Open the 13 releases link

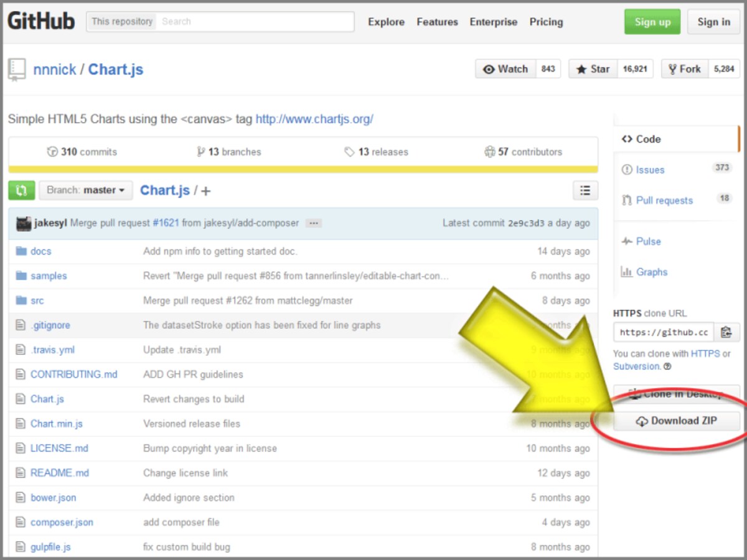pos(377,152)
